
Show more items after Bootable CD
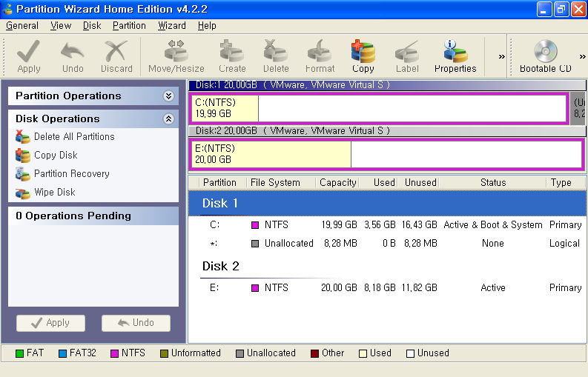click(x=582, y=56)
